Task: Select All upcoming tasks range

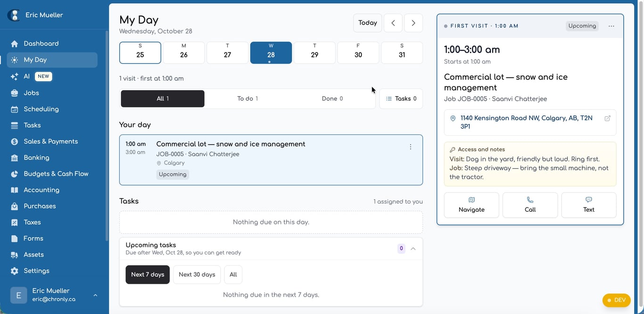Action: (233, 274)
